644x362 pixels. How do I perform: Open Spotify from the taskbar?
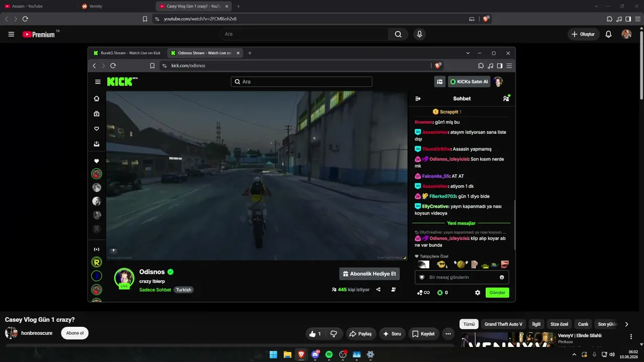329,354
